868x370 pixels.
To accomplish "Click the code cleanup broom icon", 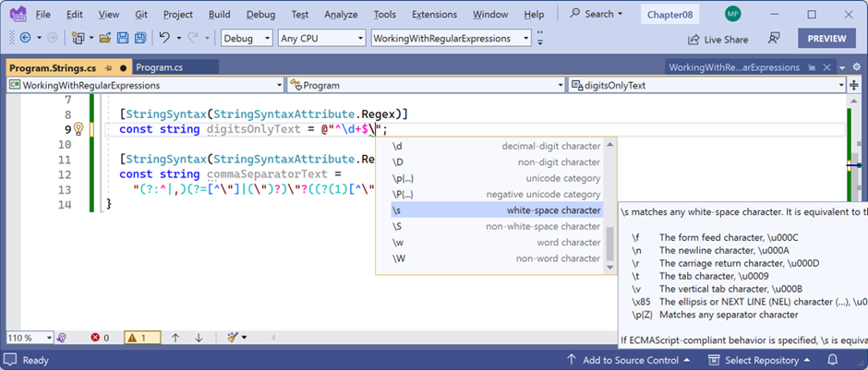I will coord(233,338).
